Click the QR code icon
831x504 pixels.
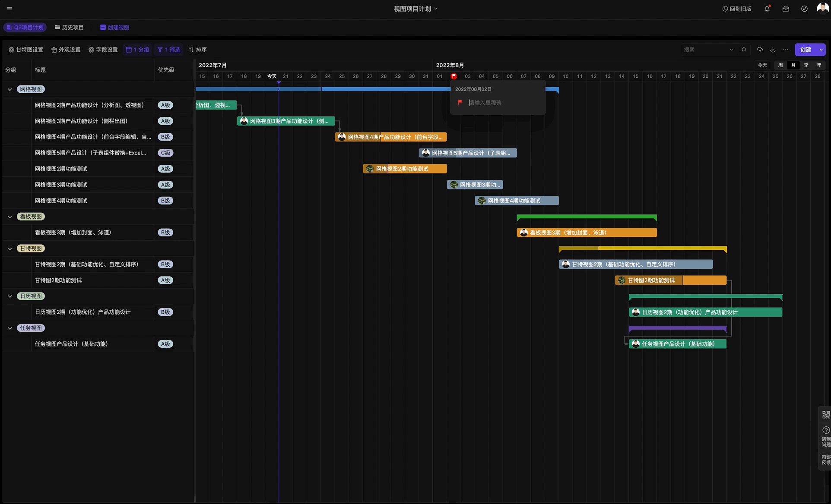point(826,415)
